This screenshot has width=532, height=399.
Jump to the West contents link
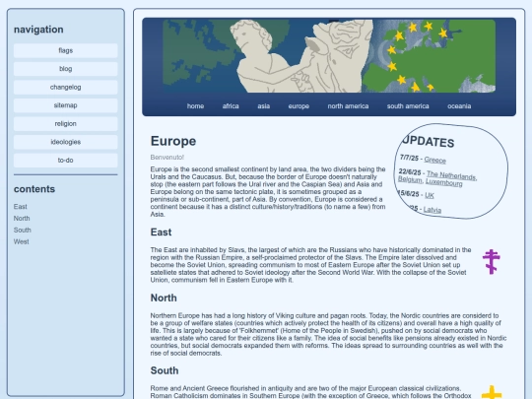[21, 241]
